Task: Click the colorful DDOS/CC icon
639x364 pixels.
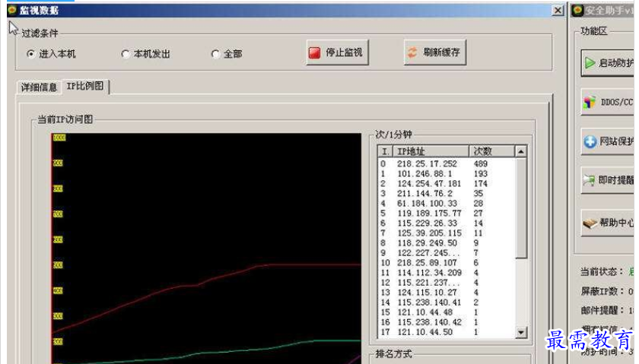Action: [589, 102]
